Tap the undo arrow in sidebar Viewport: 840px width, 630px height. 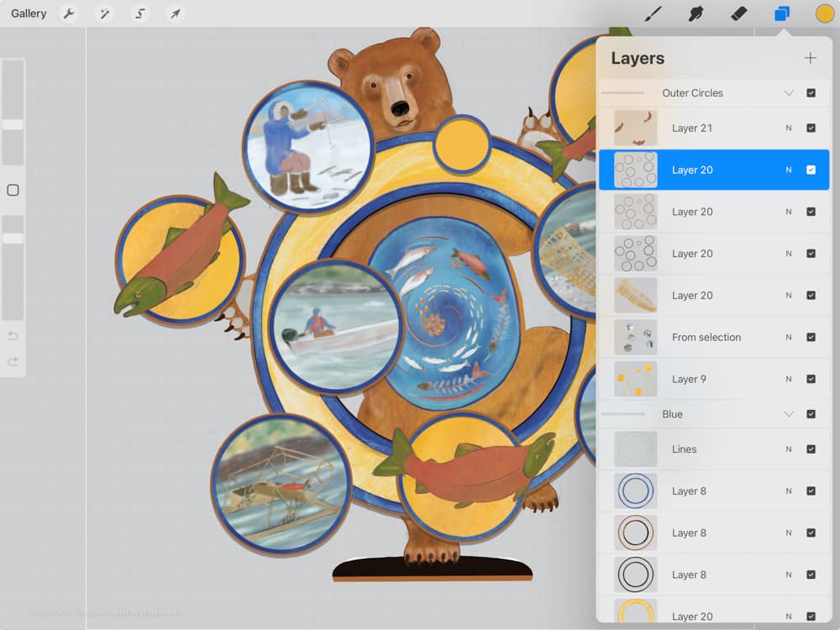[13, 336]
